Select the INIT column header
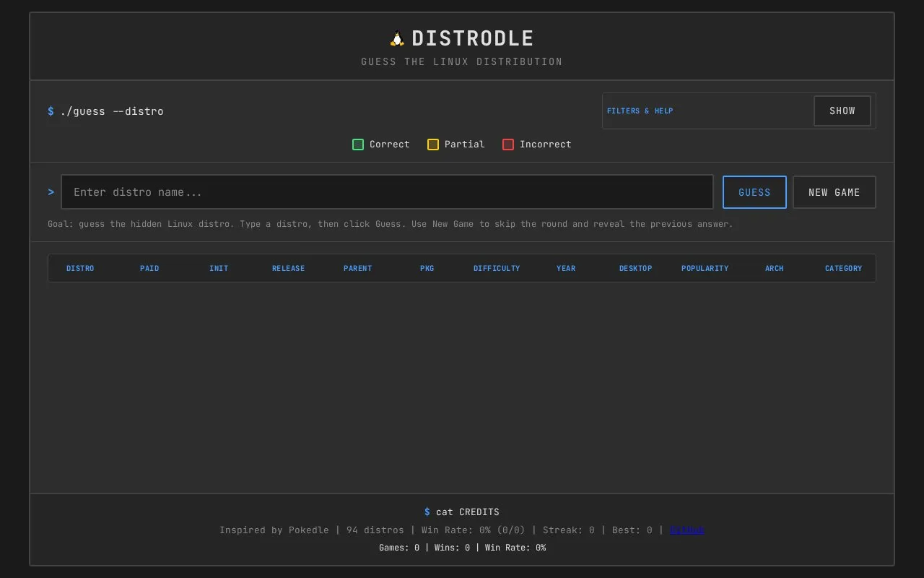 point(219,269)
